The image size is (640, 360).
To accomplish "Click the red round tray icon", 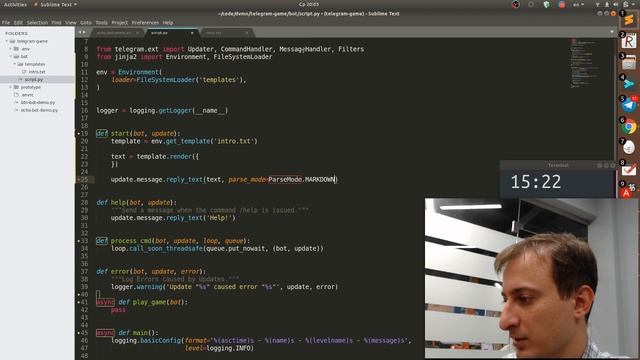I will [562, 4].
